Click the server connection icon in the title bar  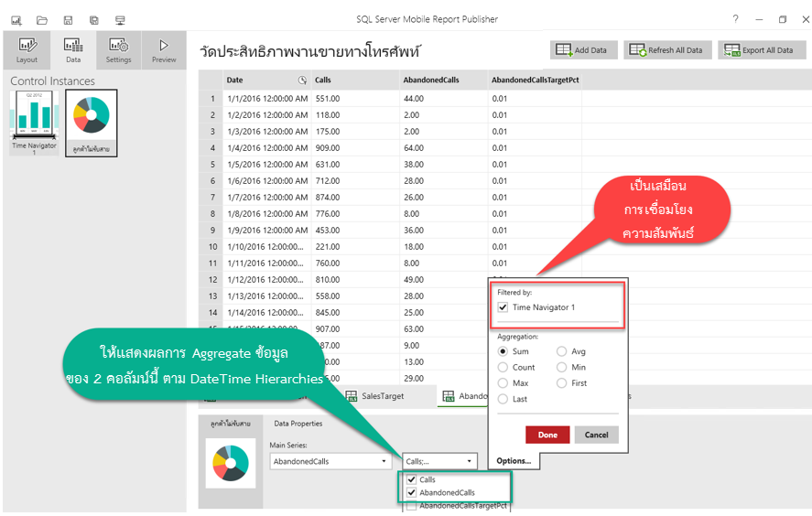(x=120, y=21)
